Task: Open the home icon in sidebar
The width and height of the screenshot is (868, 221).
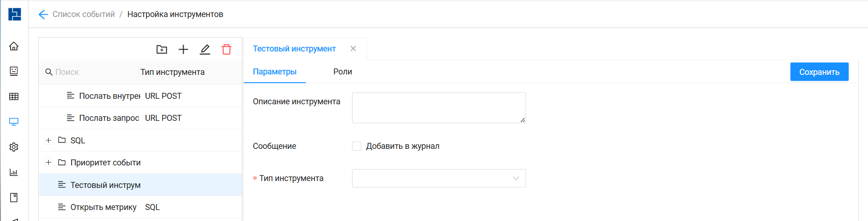Action: (14, 46)
